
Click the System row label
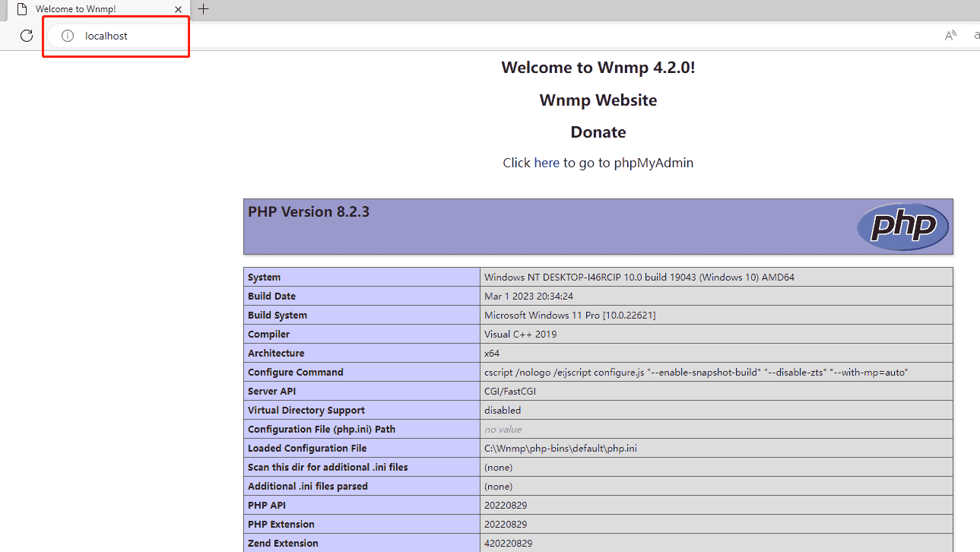(x=264, y=278)
